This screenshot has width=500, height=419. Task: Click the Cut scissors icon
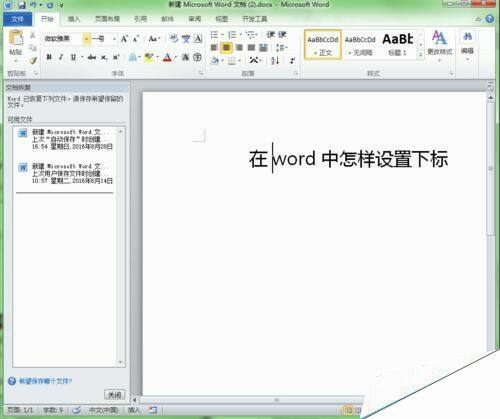pyautogui.click(x=32, y=34)
